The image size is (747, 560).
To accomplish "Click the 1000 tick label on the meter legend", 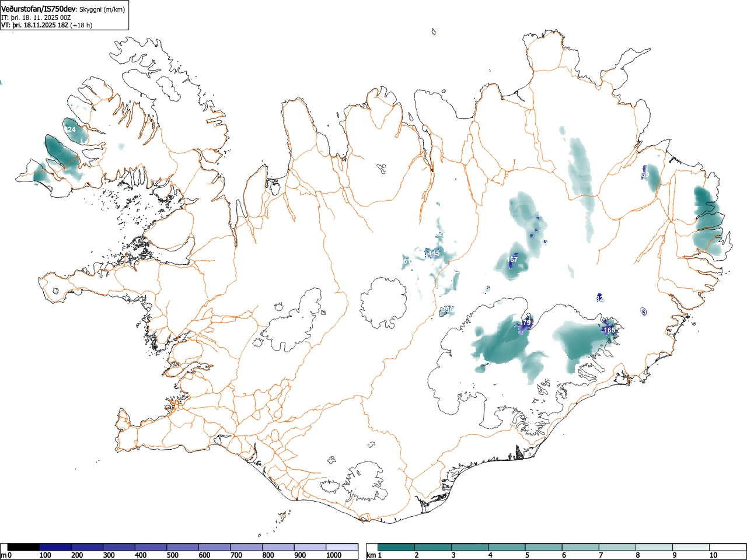I will (333, 555).
